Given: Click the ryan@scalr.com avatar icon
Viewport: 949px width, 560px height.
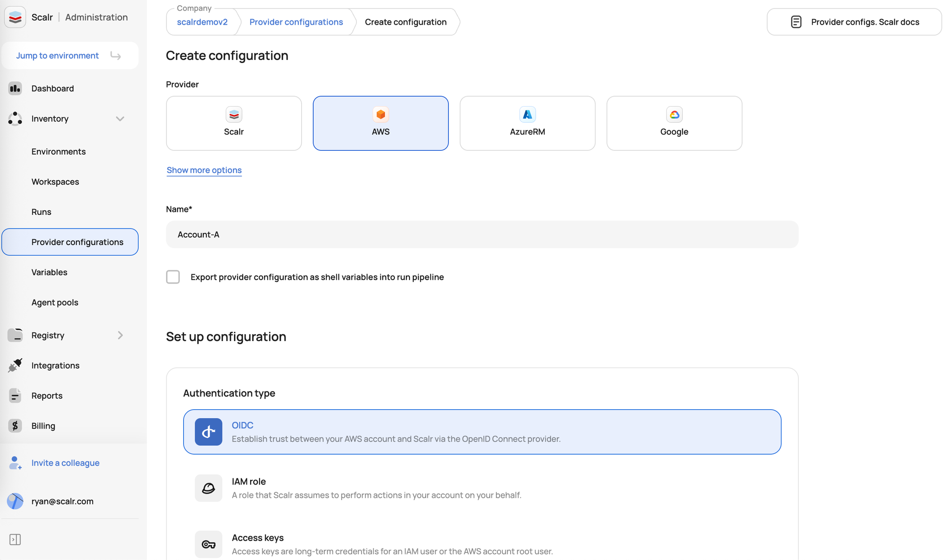Looking at the screenshot, I should pos(15,501).
